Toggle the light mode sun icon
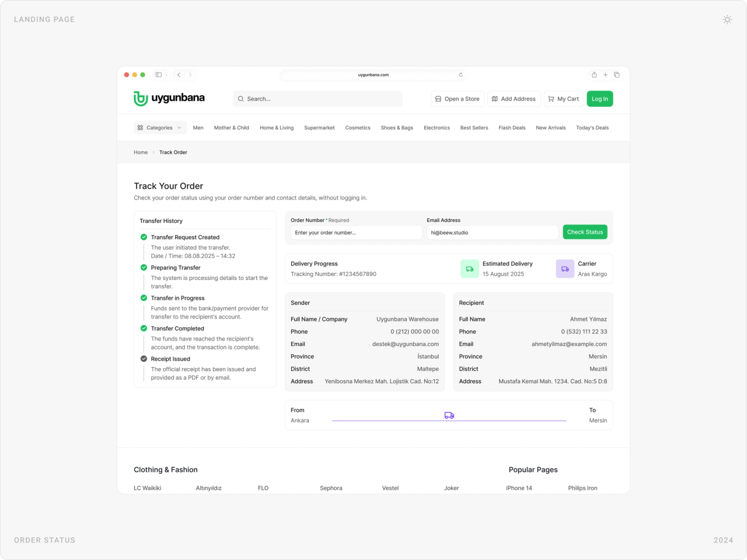747x560 pixels. (x=727, y=19)
